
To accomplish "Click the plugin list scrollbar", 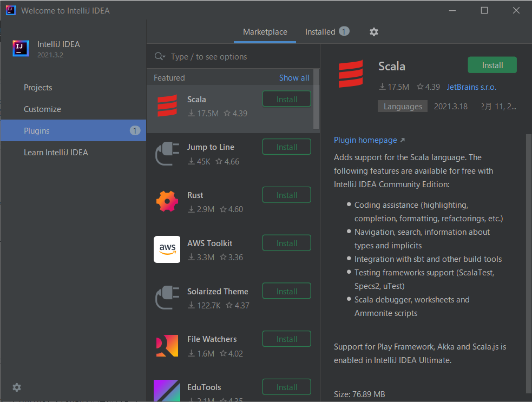I will [316, 99].
